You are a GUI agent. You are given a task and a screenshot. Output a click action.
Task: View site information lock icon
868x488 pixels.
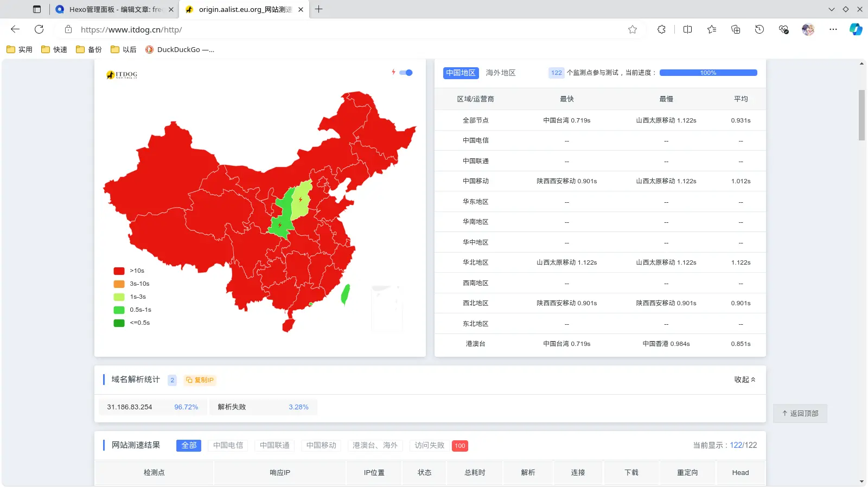(x=68, y=29)
